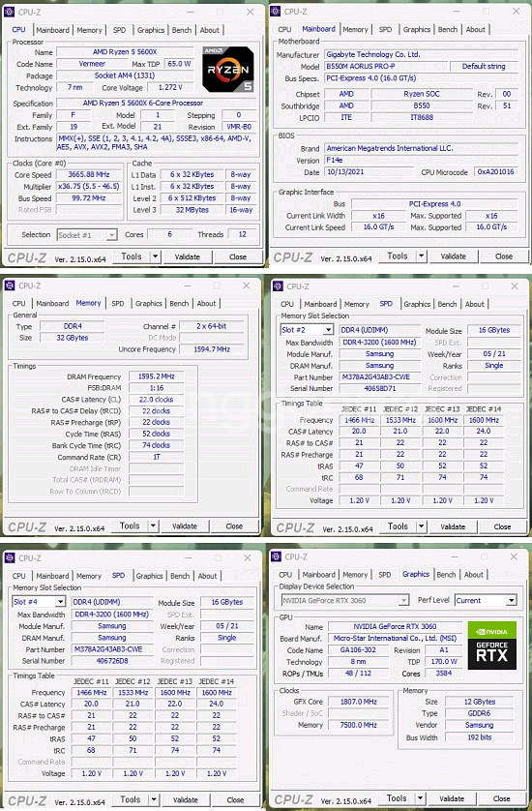Click the Uncore Frequency 1594.7 MHz value
The image size is (532, 811).
coord(212,349)
